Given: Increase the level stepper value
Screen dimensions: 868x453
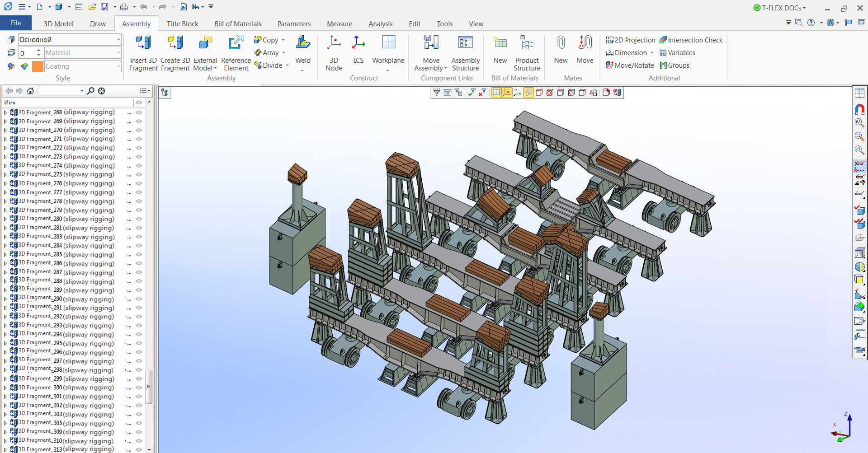Looking at the screenshot, I should coord(39,51).
